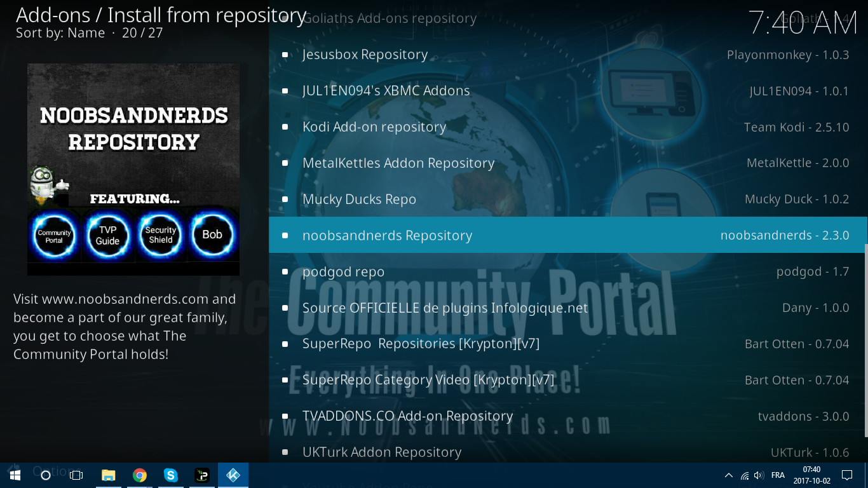Click the Cortana search circle icon

click(46, 475)
